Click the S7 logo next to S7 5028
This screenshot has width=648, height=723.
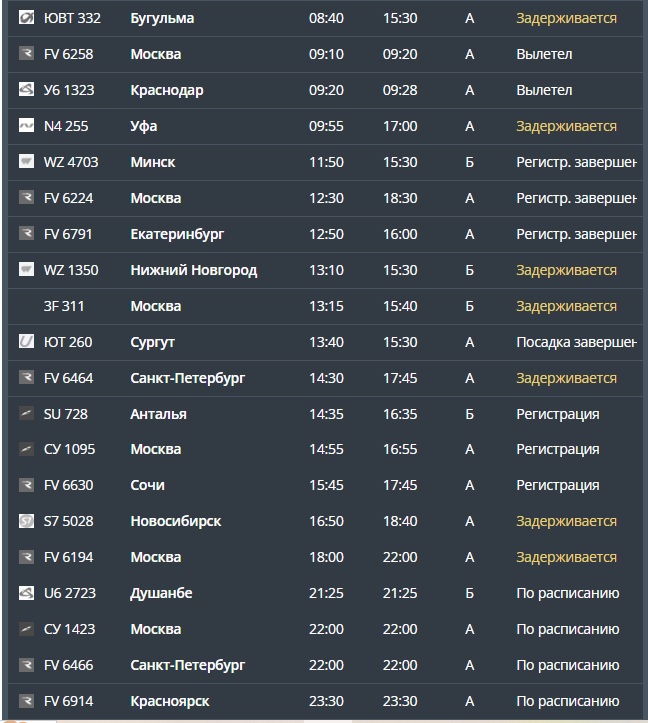point(26,522)
